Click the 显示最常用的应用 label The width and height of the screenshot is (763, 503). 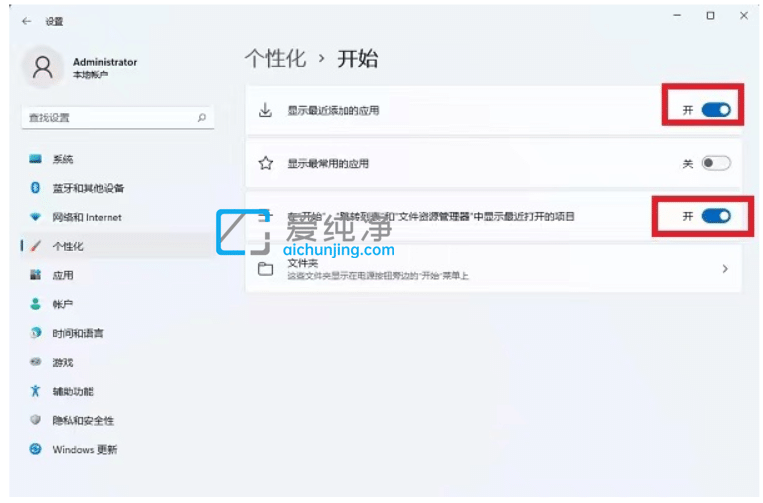[x=327, y=163]
